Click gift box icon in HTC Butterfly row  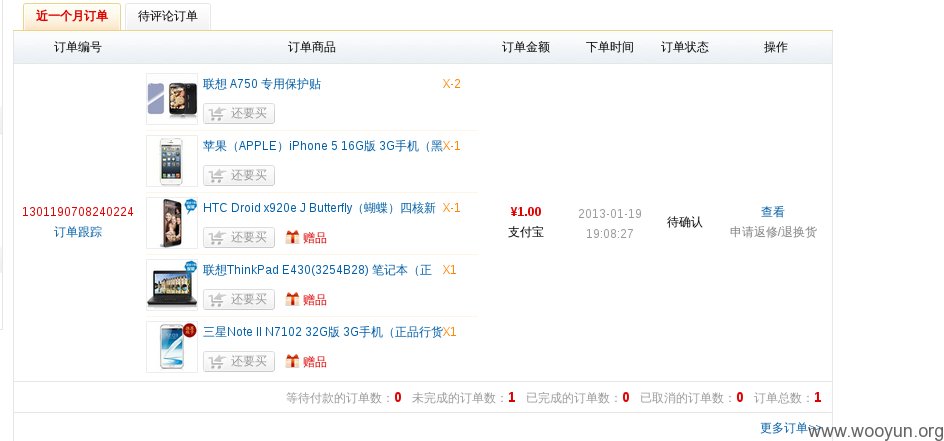click(x=292, y=237)
